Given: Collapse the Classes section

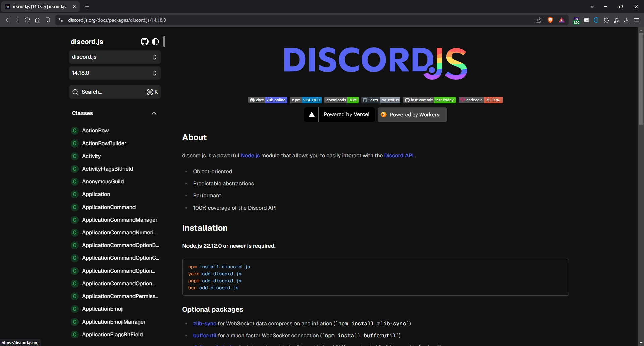Looking at the screenshot, I should [115, 113].
